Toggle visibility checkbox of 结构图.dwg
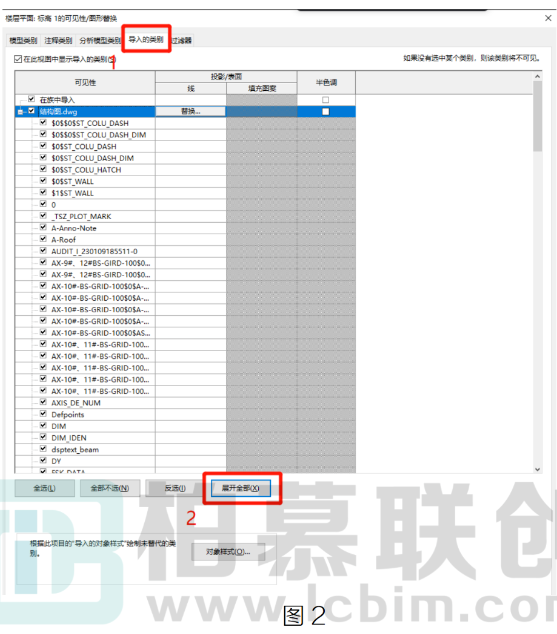Image resolution: width=557 pixels, height=634 pixels. [x=32, y=111]
